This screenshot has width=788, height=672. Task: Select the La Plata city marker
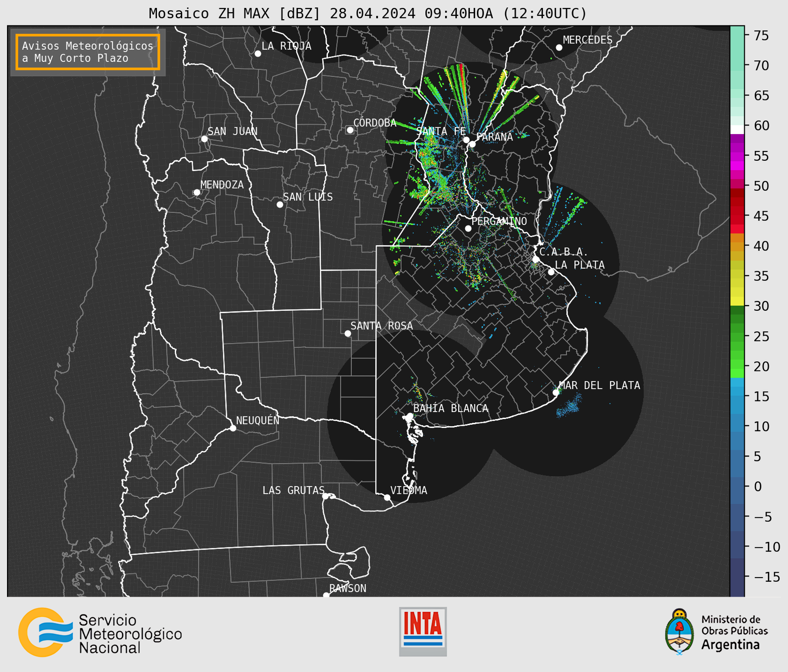551,272
